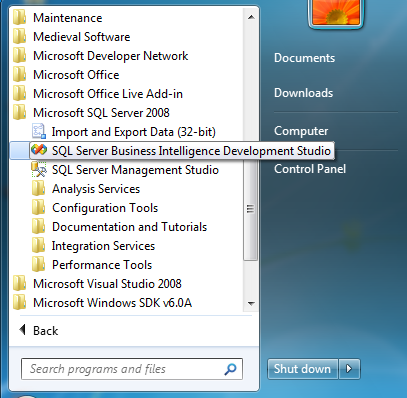
Task: Click the programs list scrollbar thumb
Action: pyautogui.click(x=251, y=209)
